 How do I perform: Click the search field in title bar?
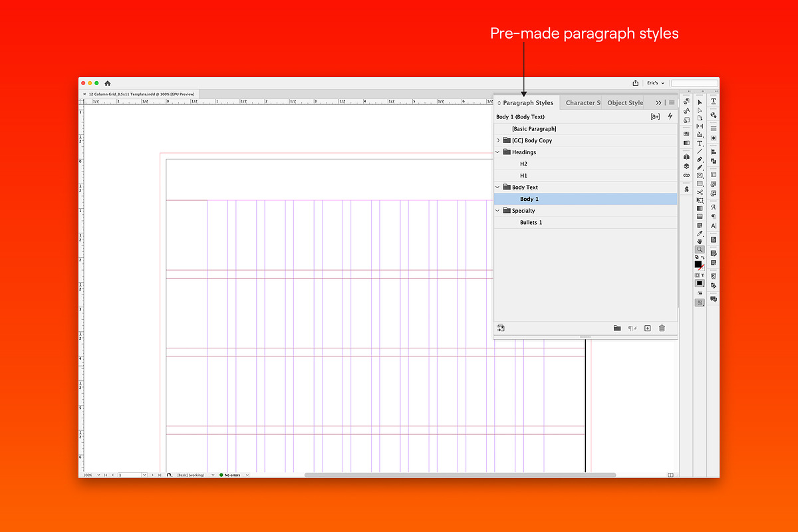[x=694, y=83]
